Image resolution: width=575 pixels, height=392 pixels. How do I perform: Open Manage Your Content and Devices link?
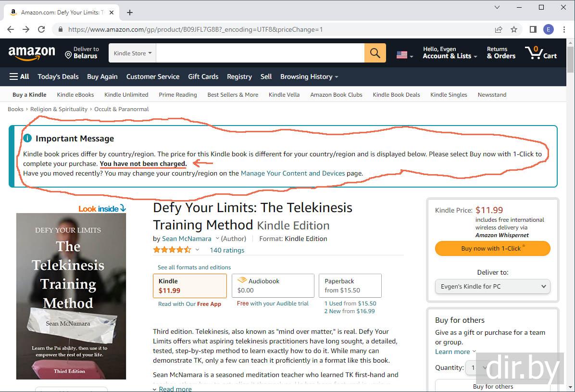pyautogui.click(x=293, y=173)
